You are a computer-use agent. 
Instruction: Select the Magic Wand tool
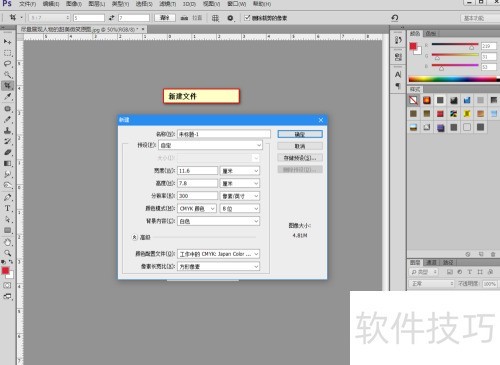pos(7,75)
